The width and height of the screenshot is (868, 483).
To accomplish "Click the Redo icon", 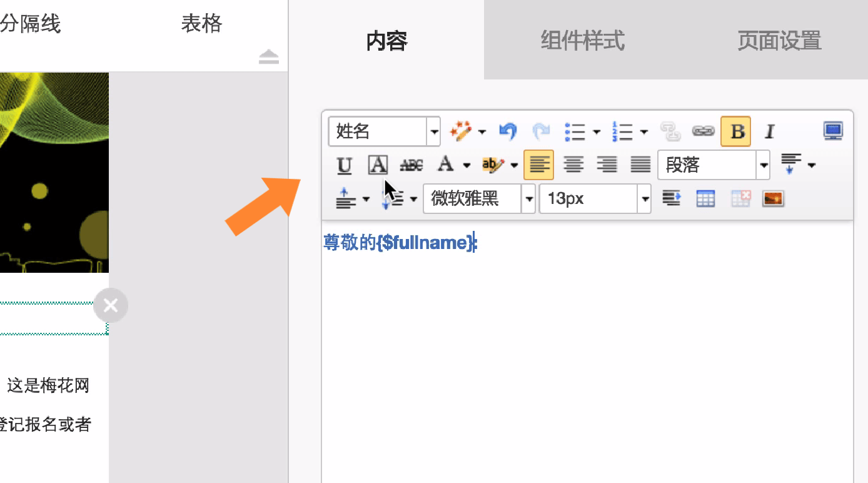I will point(540,131).
